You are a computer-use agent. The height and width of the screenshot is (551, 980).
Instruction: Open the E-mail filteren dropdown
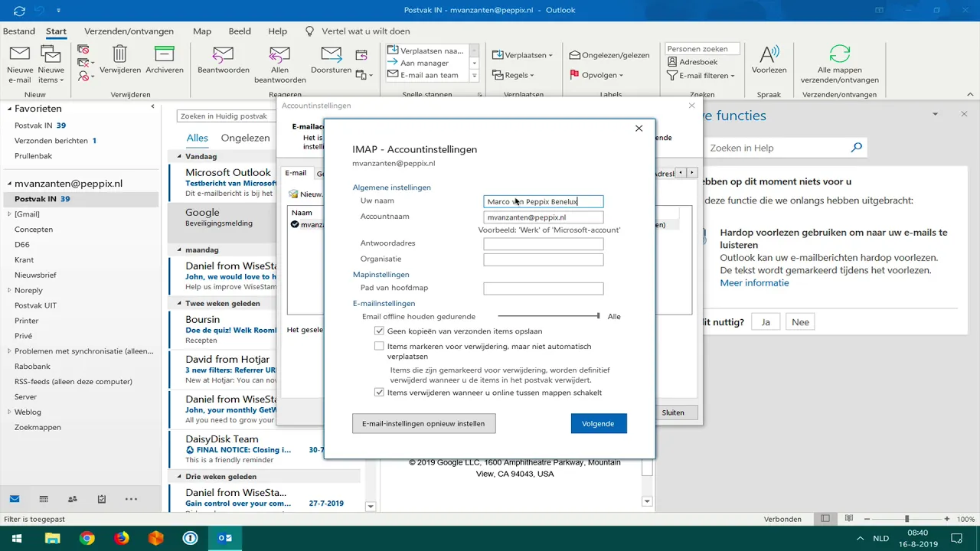pyautogui.click(x=701, y=76)
